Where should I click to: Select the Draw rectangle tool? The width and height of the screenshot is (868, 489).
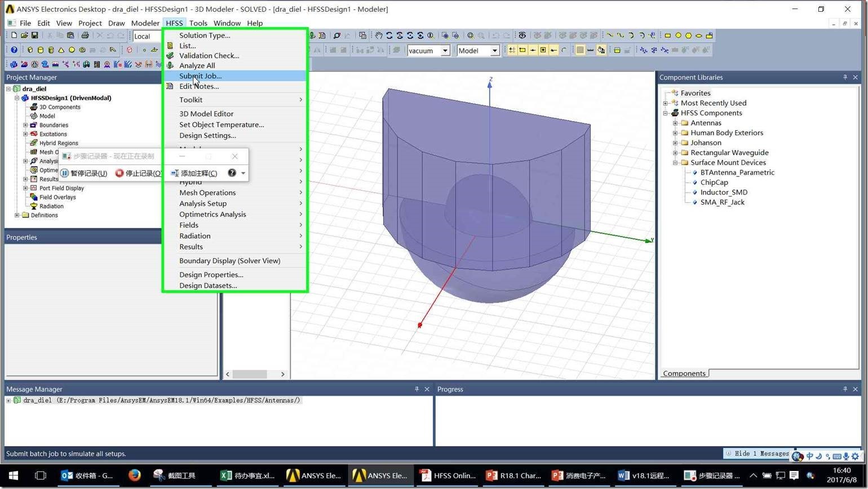click(x=667, y=35)
